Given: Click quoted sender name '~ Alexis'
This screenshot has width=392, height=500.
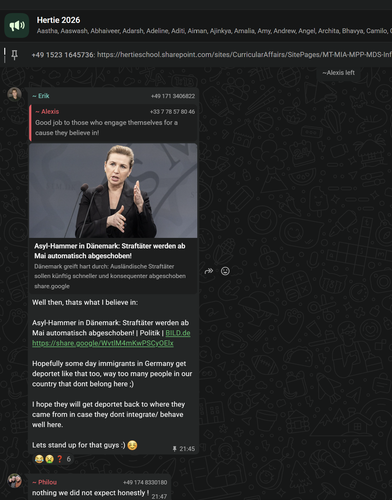Looking at the screenshot, I should click(x=47, y=112).
